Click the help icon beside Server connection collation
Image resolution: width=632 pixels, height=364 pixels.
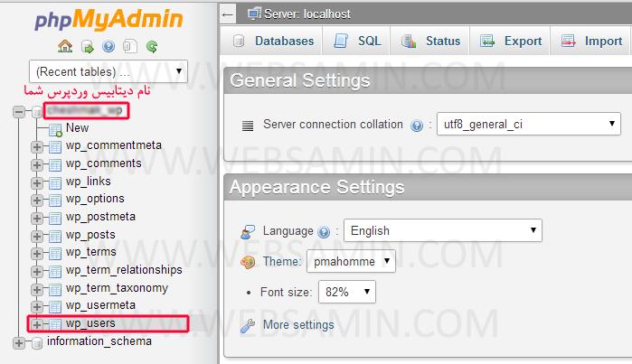click(417, 126)
